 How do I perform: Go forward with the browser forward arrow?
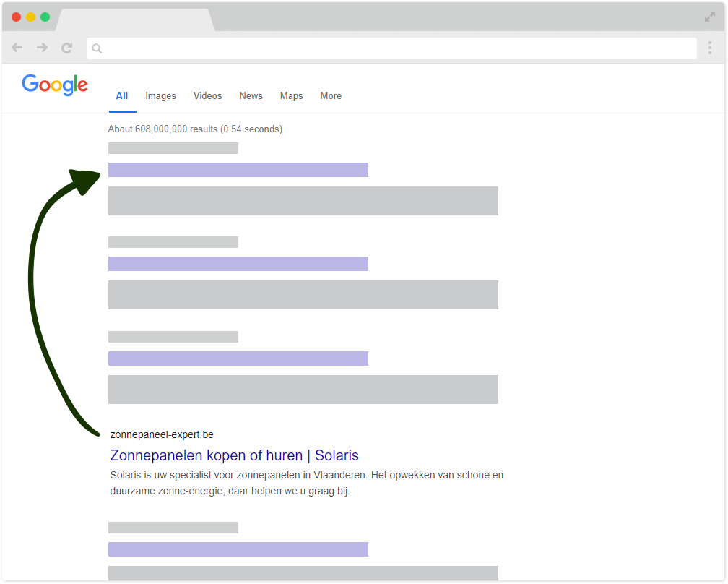(42, 48)
